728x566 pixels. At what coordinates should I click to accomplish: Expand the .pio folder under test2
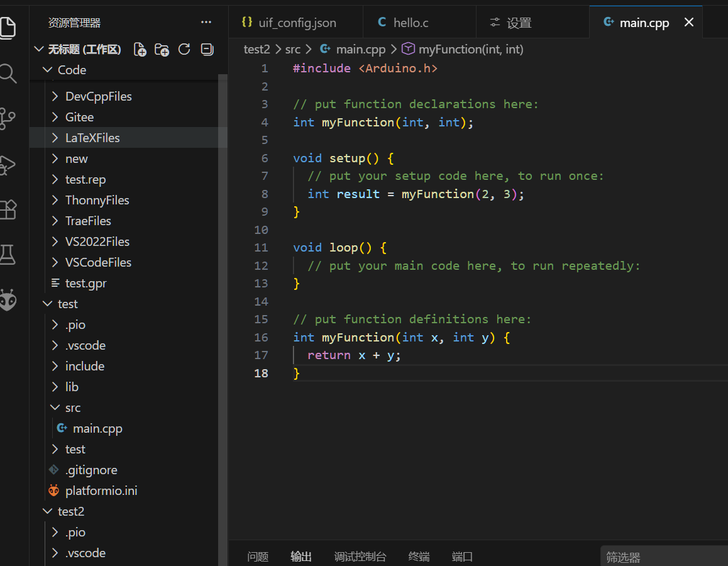(x=55, y=532)
